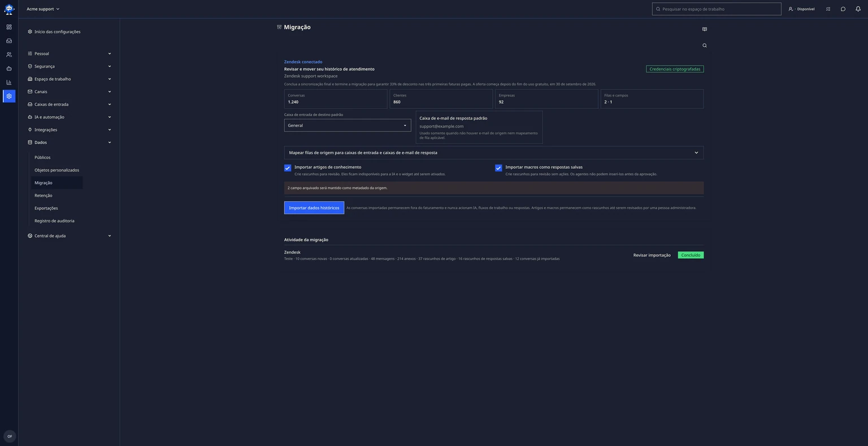868x446 pixels.
Task: Expand the Canais section chevron
Action: coord(110,91)
